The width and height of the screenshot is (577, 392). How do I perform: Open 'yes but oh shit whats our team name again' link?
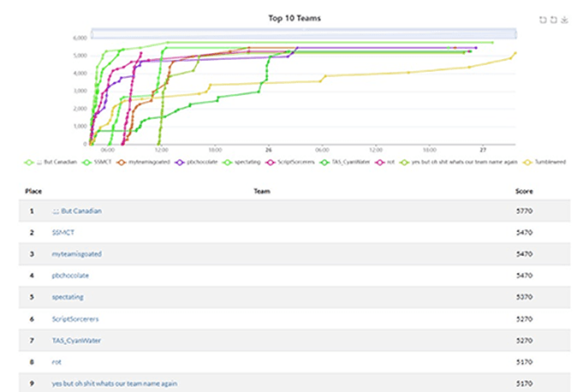(x=115, y=383)
